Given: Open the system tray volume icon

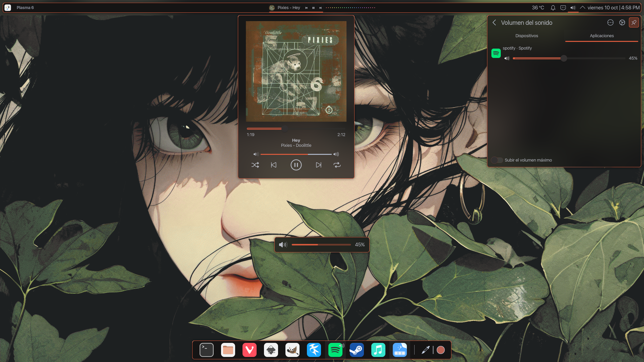Looking at the screenshot, I should pos(573,8).
